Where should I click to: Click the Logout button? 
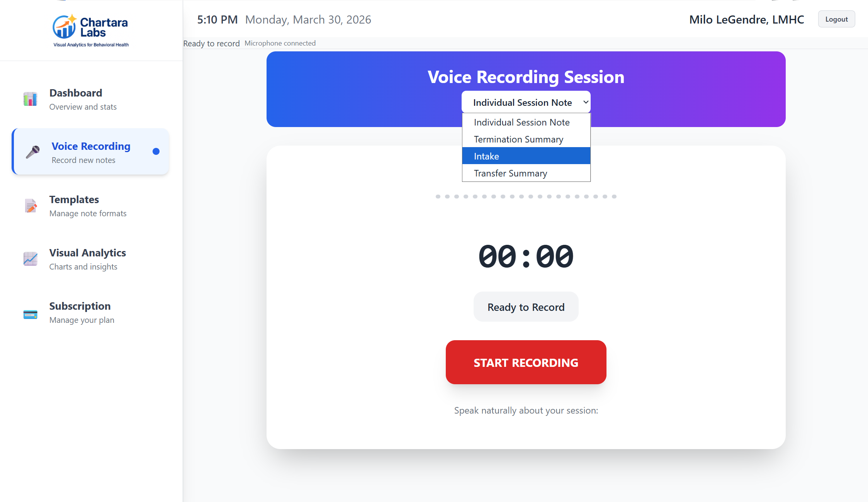coord(836,19)
